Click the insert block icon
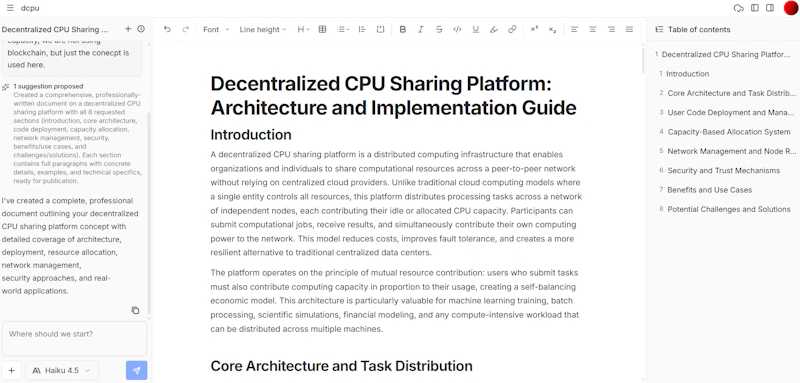This screenshot has width=800, height=383. (380, 30)
